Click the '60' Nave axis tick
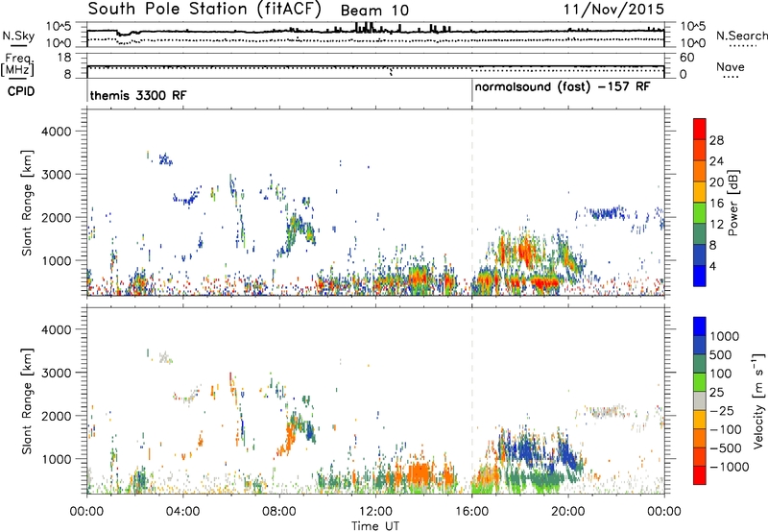 point(687,58)
